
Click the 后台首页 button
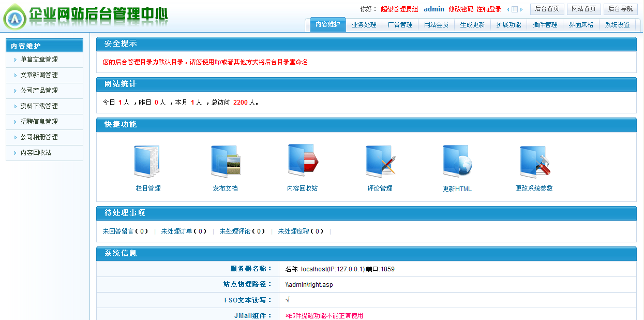point(547,9)
